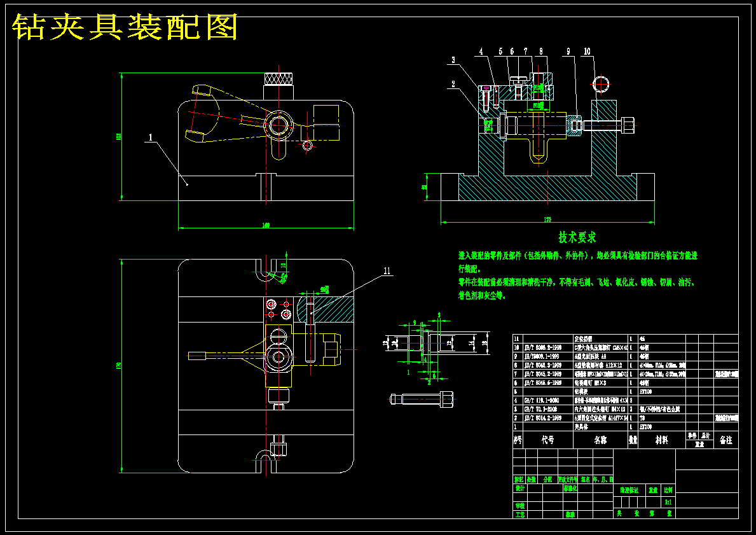Select the red-crossed handle circle near callout 10

point(601,84)
